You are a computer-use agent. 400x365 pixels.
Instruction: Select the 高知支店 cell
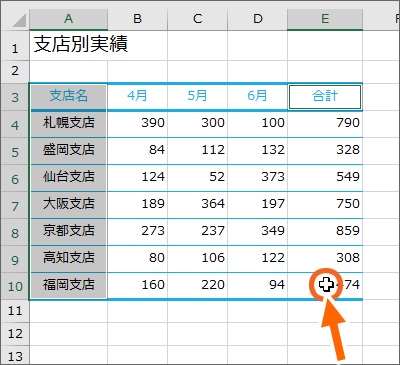pyautogui.click(x=68, y=259)
